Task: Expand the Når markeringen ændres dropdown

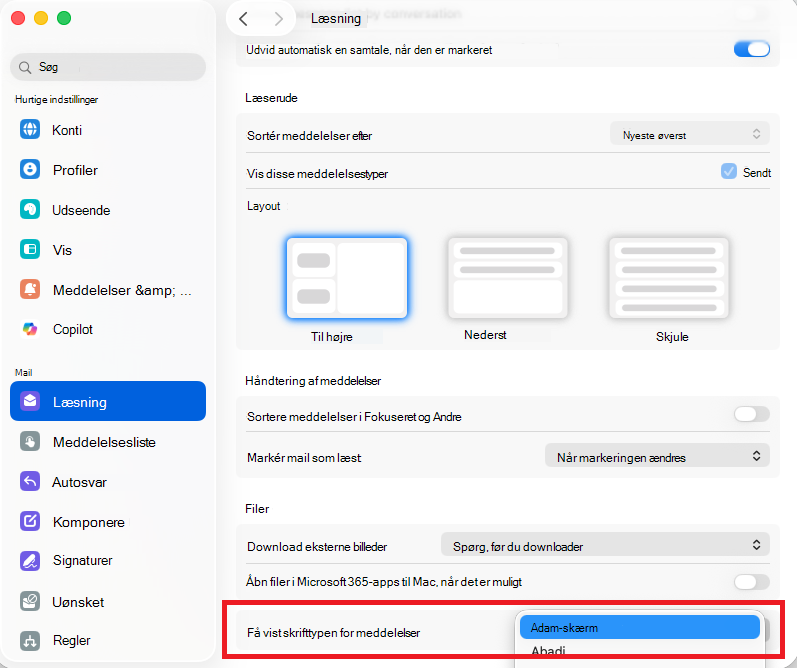Action: [x=657, y=456]
